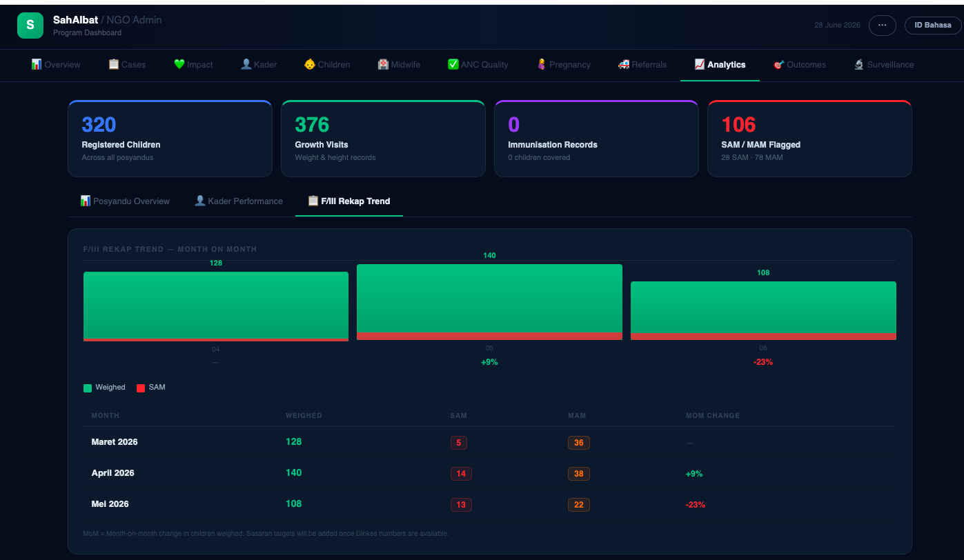
Task: Click the Overview bar chart icon
Action: (37, 64)
